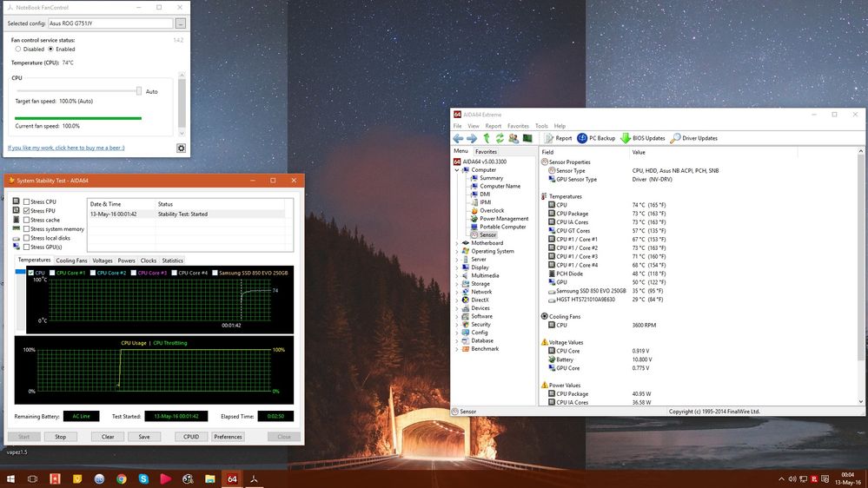Viewport: 868px width, 488px height.
Task: Open Driver Updates in AIDA64 toolbar
Action: [x=694, y=138]
